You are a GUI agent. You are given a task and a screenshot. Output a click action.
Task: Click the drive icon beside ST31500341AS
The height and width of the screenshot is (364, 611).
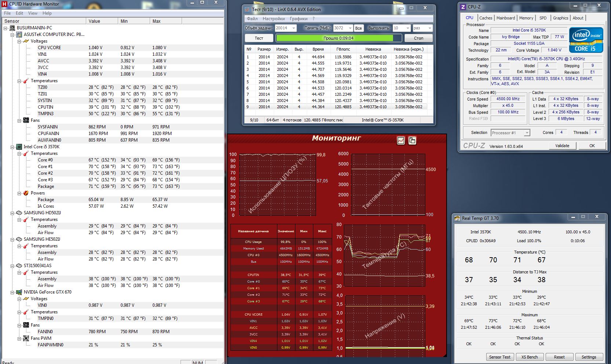point(19,266)
